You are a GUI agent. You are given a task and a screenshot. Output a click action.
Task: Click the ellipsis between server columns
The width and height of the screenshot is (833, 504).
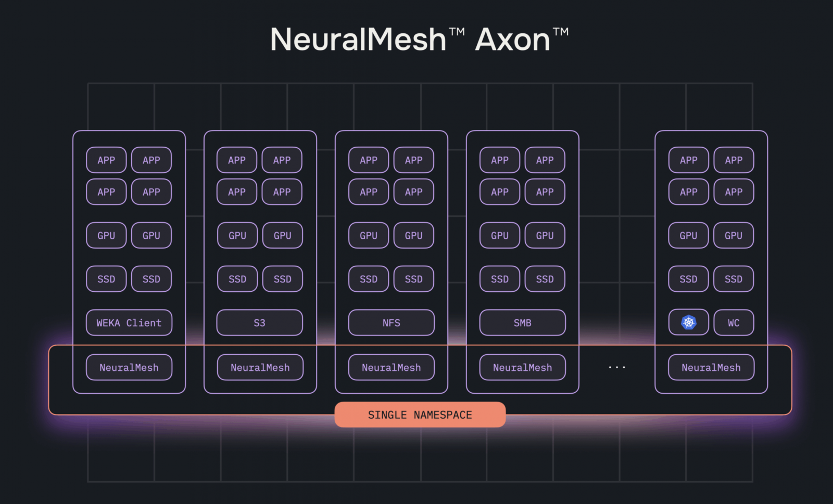617,367
